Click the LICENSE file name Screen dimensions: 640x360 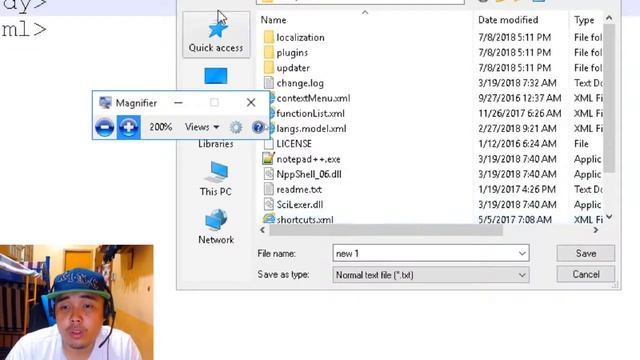click(x=294, y=144)
